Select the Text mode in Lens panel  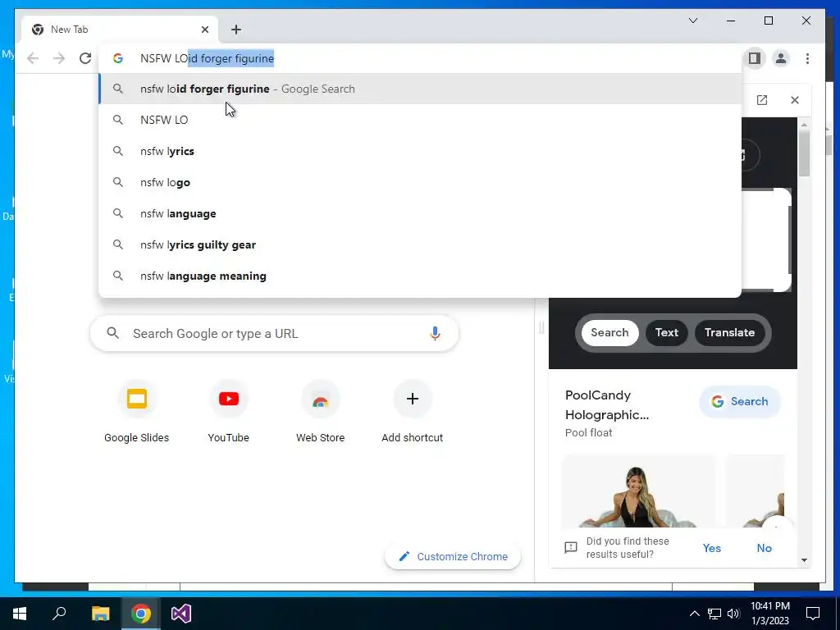coord(666,333)
